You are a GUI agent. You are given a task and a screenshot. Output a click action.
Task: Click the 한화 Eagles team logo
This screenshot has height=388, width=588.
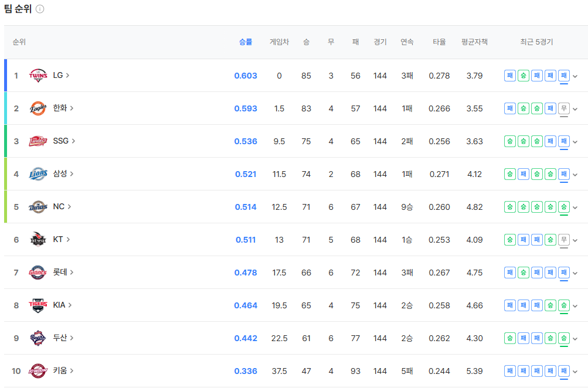[38, 108]
